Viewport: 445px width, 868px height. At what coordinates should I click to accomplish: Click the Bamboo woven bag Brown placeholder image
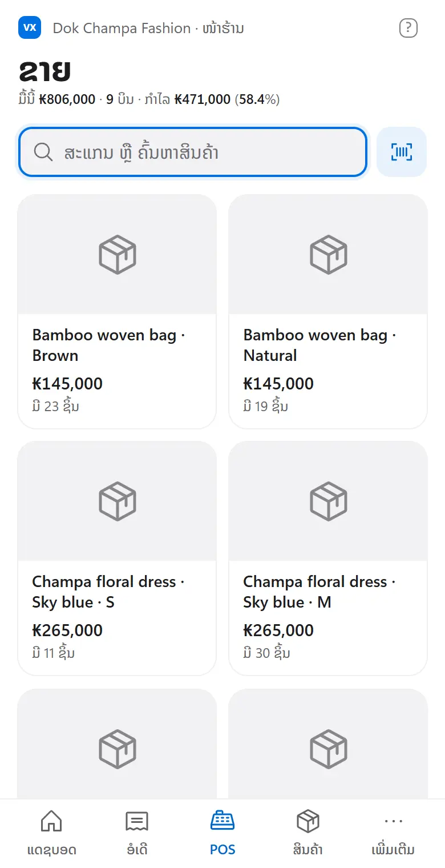(117, 255)
